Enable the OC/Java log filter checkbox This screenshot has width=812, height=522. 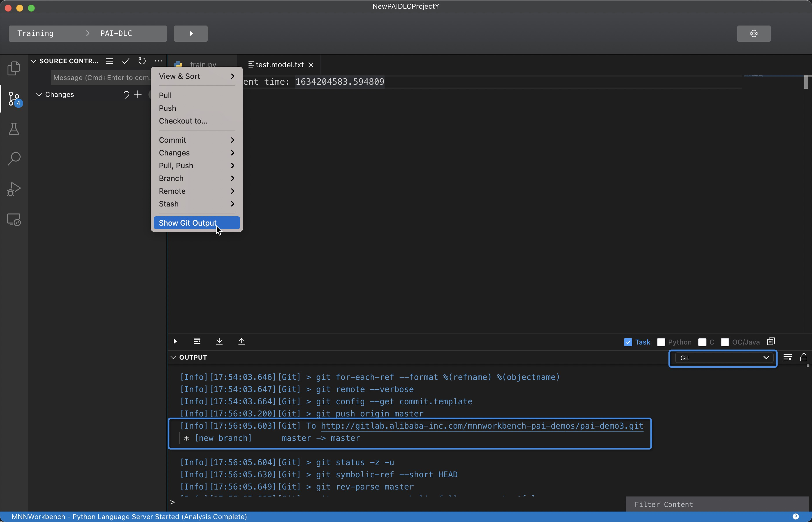tap(725, 342)
